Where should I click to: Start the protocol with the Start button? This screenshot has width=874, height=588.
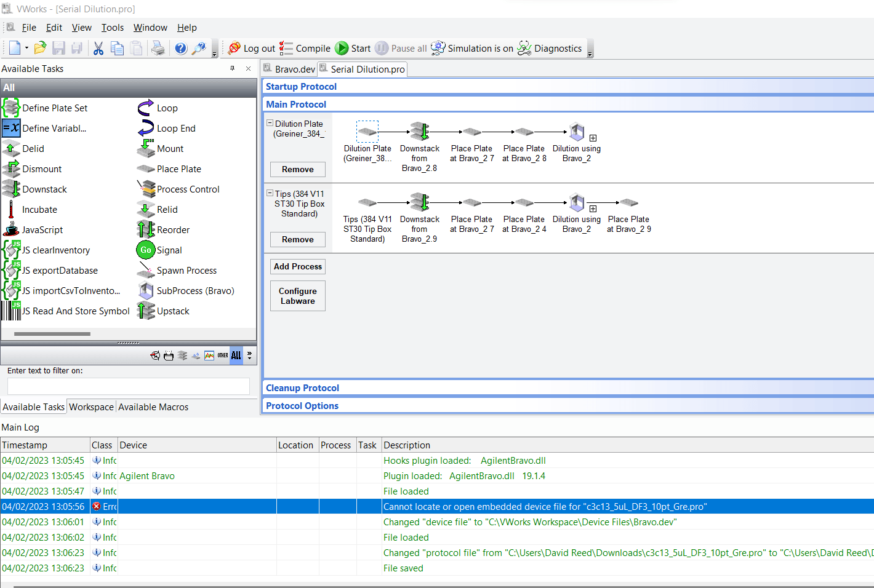click(353, 48)
